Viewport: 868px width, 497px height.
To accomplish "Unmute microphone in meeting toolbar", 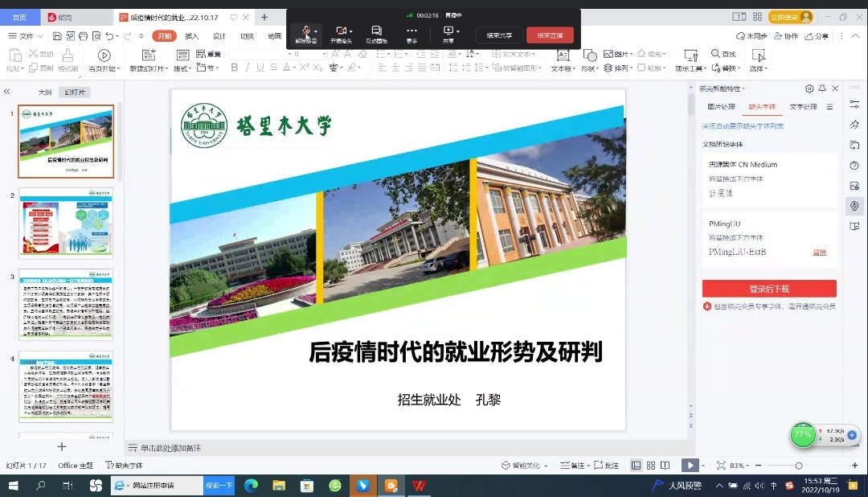I will pos(304,31).
